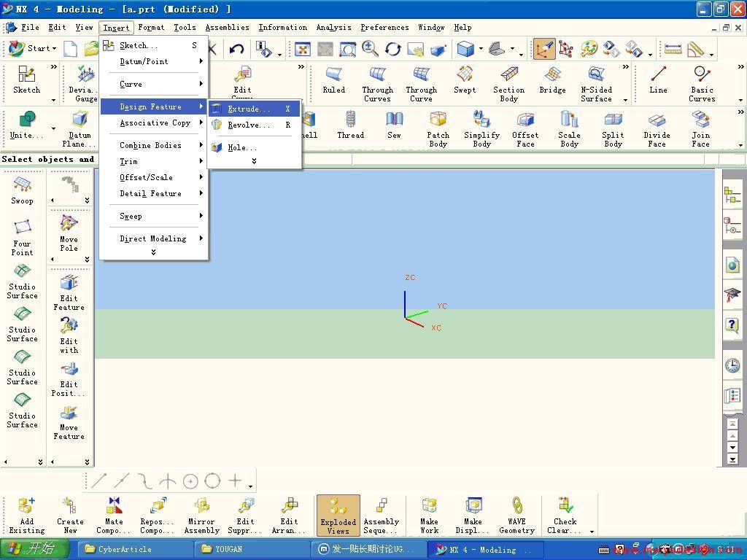Viewport: 747px width, 560px height.
Task: Open the Sweep submenu
Action: click(x=154, y=216)
